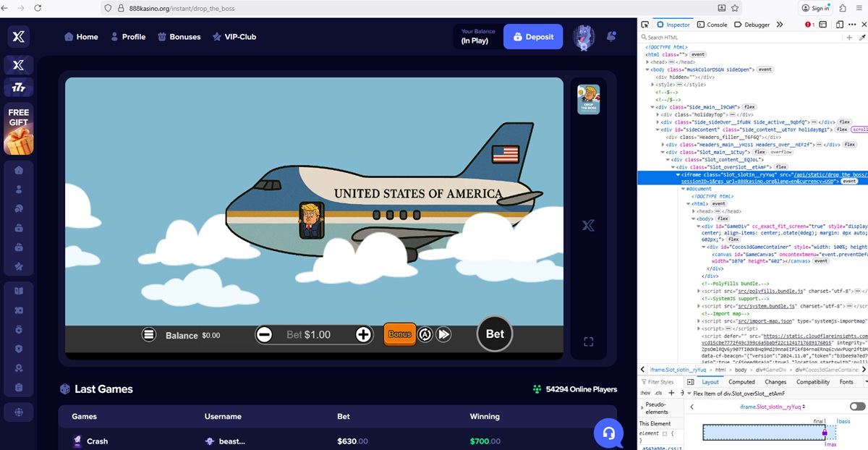The image size is (868, 450).
Task: Click the orange Bonus button
Action: [399, 334]
